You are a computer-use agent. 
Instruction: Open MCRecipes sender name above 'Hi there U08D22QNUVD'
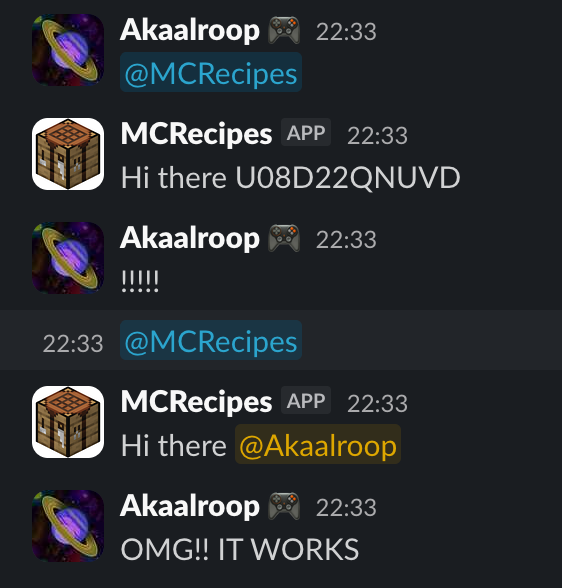click(196, 134)
